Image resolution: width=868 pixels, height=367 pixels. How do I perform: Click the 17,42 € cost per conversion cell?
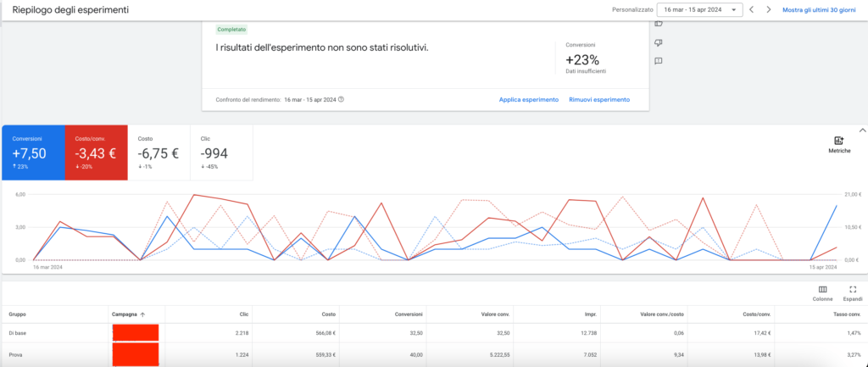point(760,333)
